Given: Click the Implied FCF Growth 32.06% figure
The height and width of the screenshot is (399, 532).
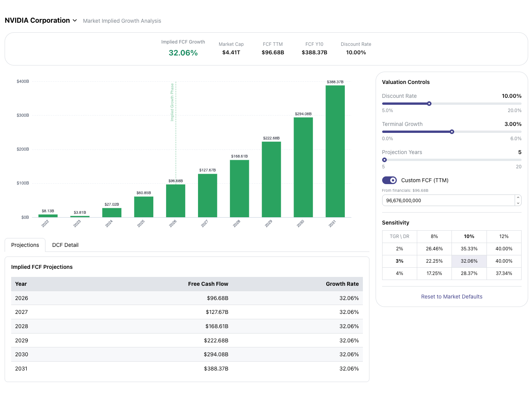Looking at the screenshot, I should coord(183,52).
